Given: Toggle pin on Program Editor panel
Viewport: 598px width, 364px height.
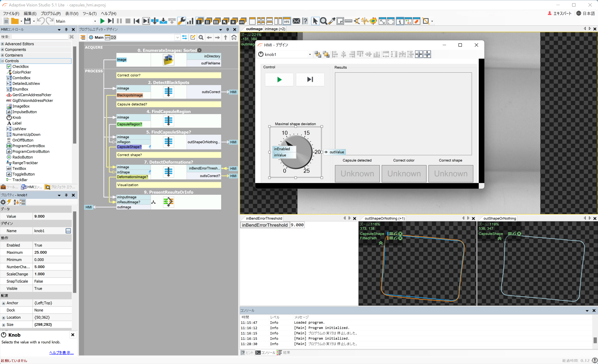Looking at the screenshot, I should (228, 29).
